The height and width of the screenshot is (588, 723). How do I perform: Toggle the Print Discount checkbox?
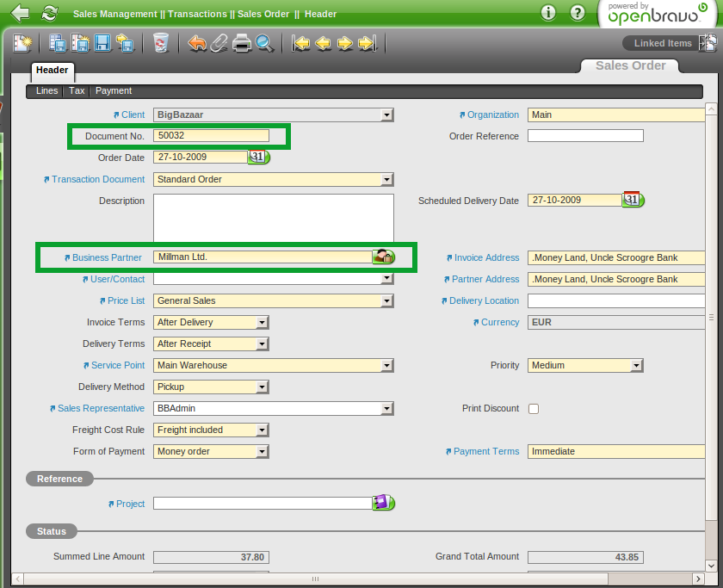click(x=534, y=409)
